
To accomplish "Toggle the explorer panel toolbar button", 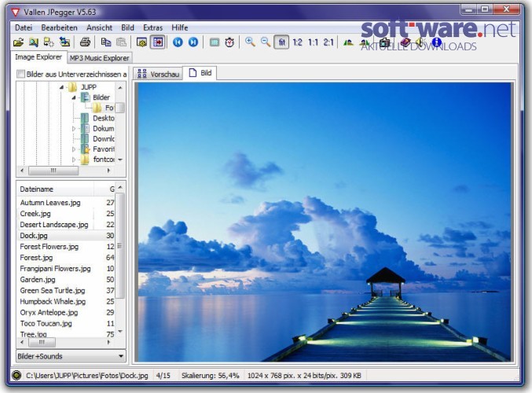I will click(158, 42).
